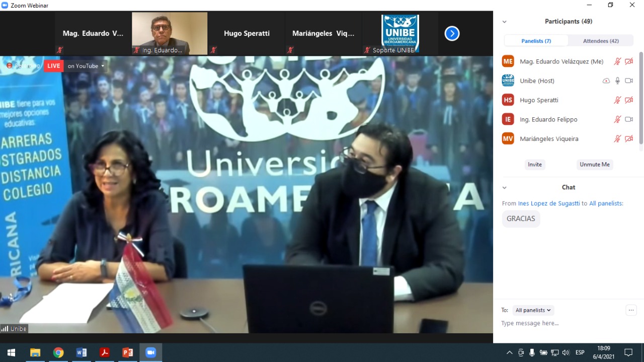Click the Unmute Me button
The height and width of the screenshot is (362, 644).
pos(595,165)
